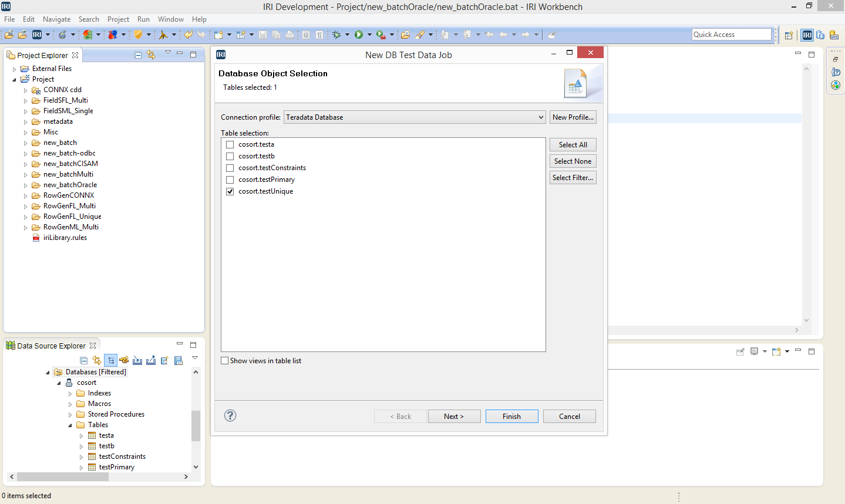Collapse all in Project Explorer toolbar

point(138,55)
